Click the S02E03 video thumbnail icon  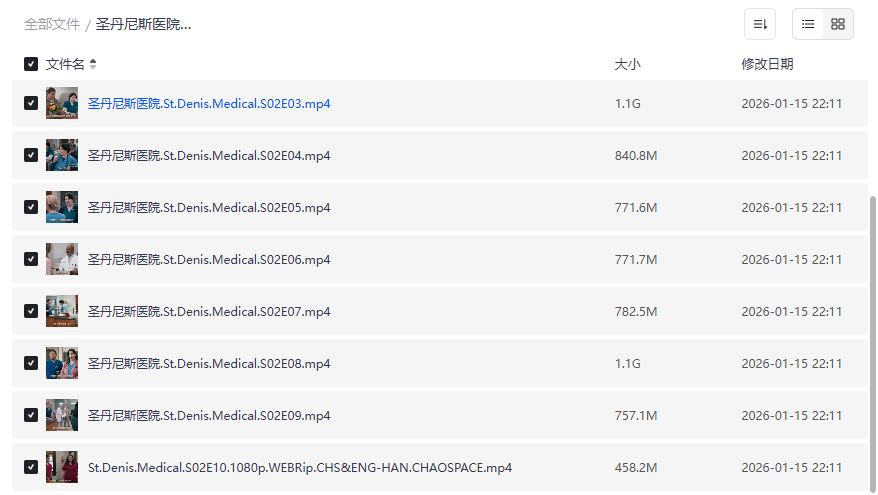click(62, 103)
